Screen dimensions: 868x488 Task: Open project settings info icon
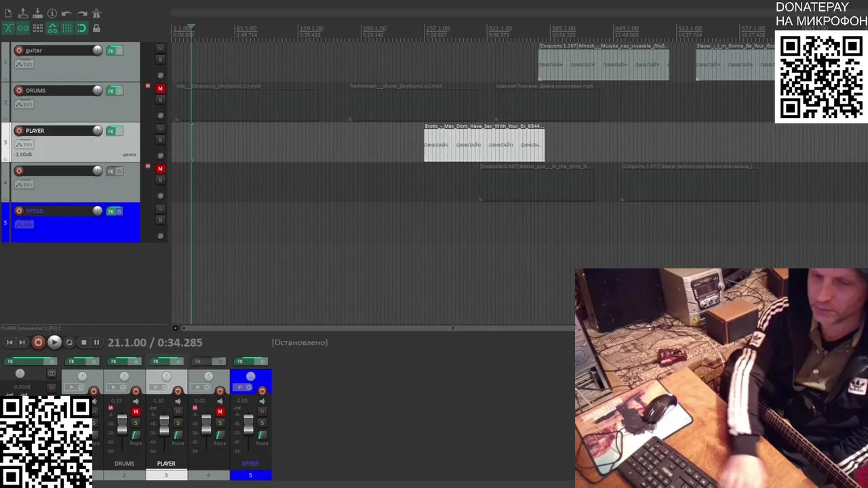52,14
